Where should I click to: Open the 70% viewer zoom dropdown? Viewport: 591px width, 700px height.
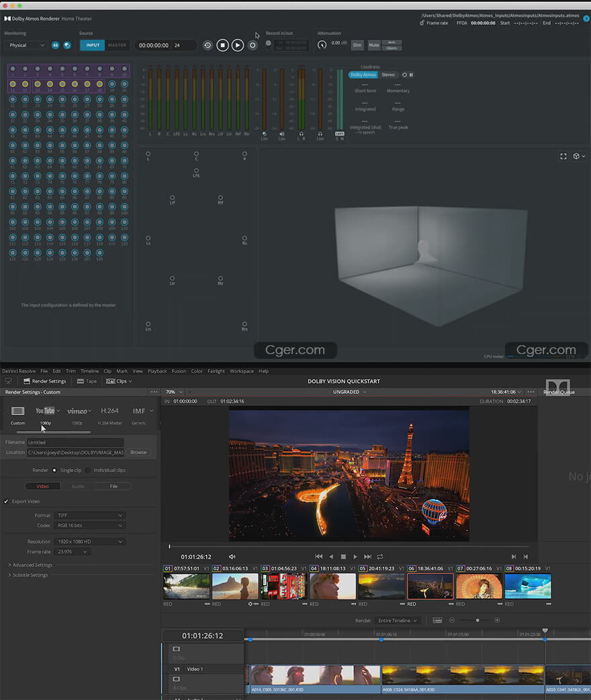(x=174, y=392)
